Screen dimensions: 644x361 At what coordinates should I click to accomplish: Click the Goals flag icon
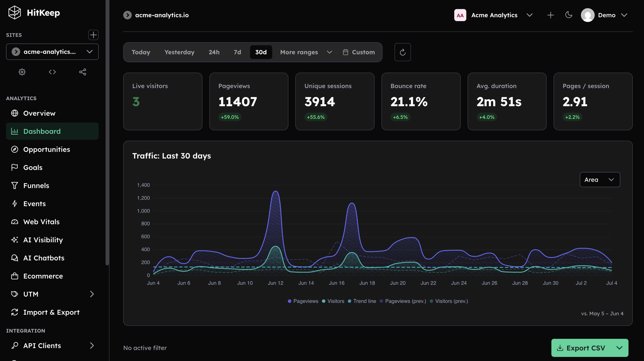[x=14, y=167]
